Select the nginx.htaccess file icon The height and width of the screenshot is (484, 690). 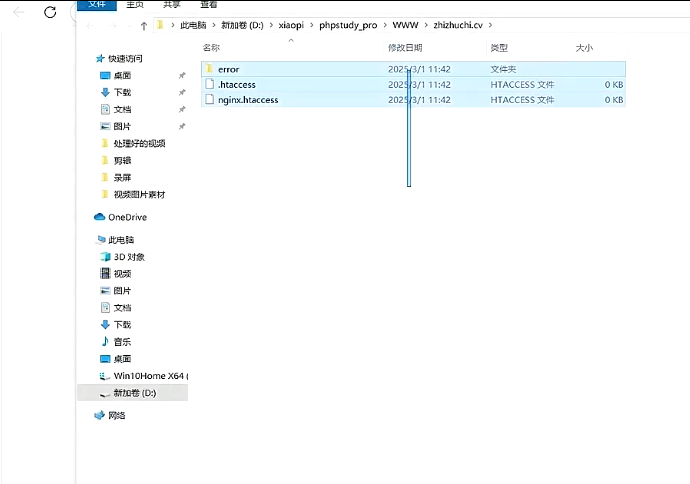tap(209, 99)
